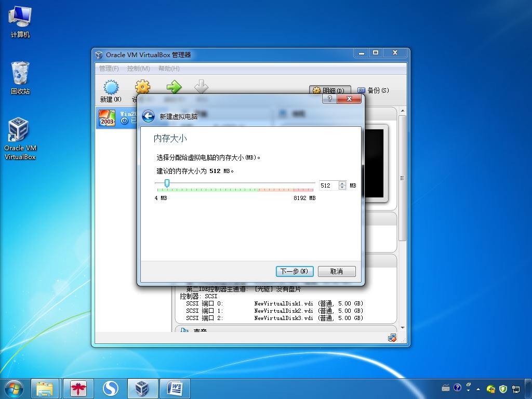Screen dimensions: 532x399
Task: Click the VirtualBox taskbar icon
Action: (142, 389)
